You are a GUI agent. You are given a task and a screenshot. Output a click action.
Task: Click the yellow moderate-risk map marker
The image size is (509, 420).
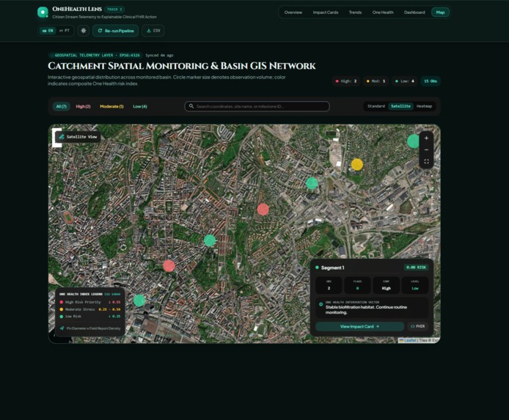(357, 164)
